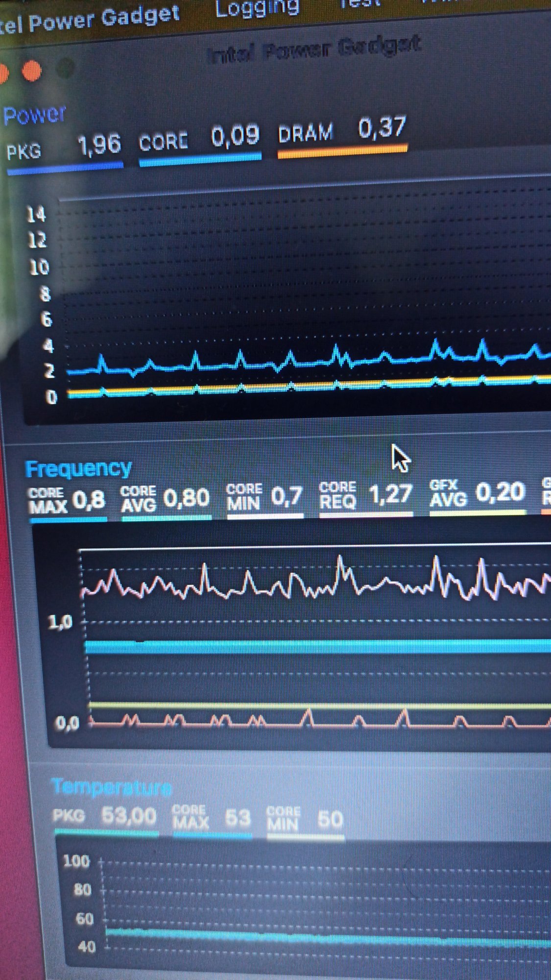Open the Test menu in the menu bar
551x980 pixels.
click(x=360, y=4)
